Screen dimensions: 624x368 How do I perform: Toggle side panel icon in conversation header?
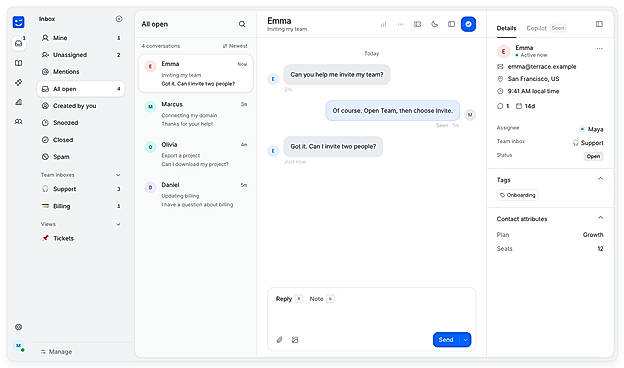point(451,24)
